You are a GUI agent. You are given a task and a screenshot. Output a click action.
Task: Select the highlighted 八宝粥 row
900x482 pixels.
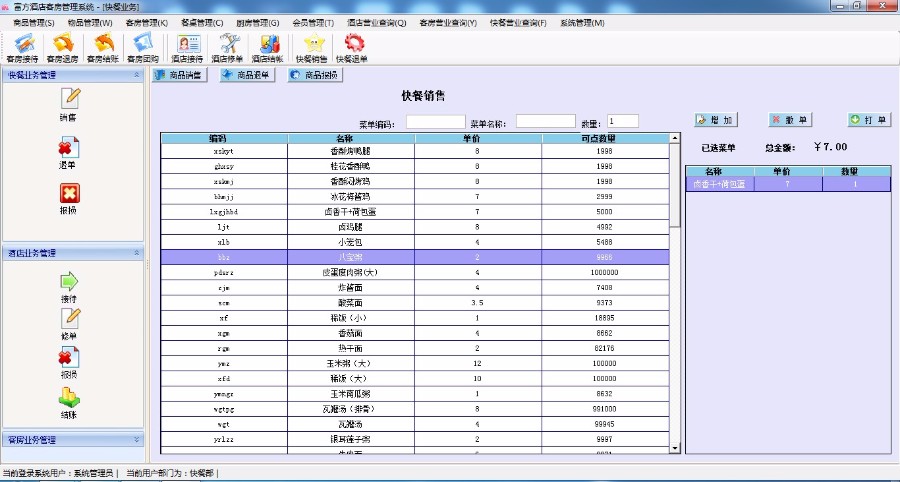[415, 257]
